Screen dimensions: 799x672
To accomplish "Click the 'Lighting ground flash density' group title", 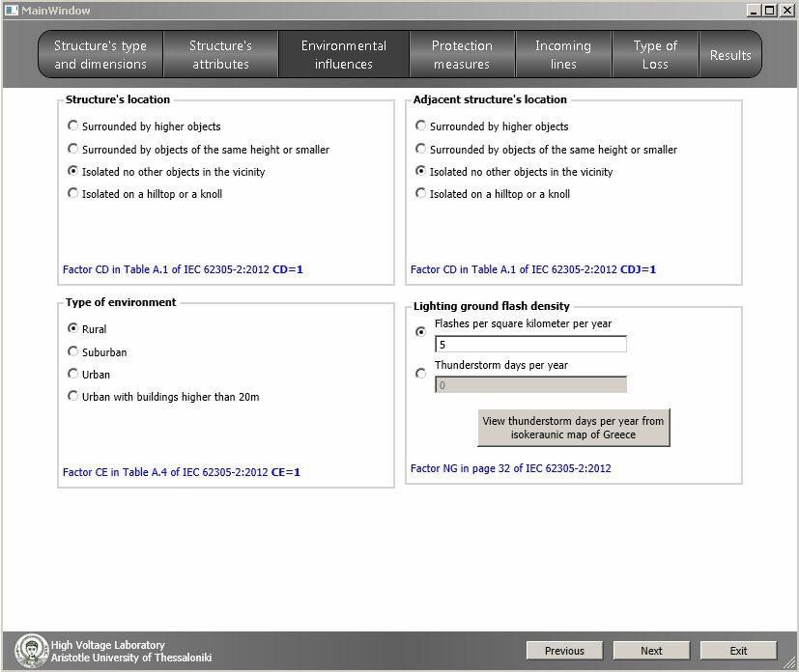I will pos(491,306).
